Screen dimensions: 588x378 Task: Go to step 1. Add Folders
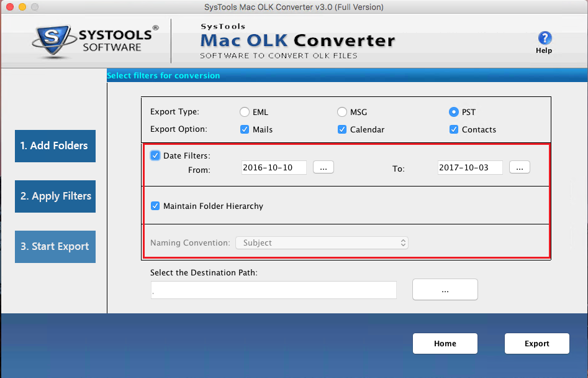pos(55,146)
